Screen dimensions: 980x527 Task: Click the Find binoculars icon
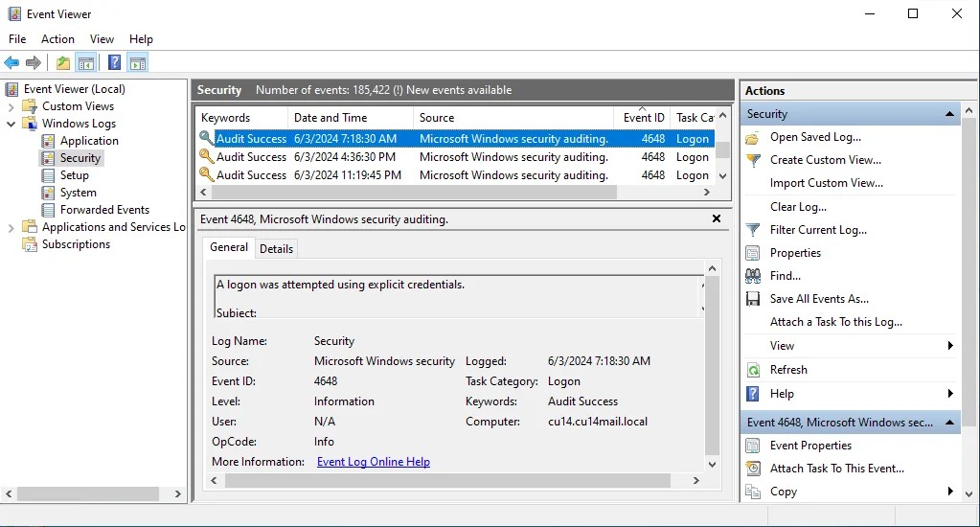[753, 276]
